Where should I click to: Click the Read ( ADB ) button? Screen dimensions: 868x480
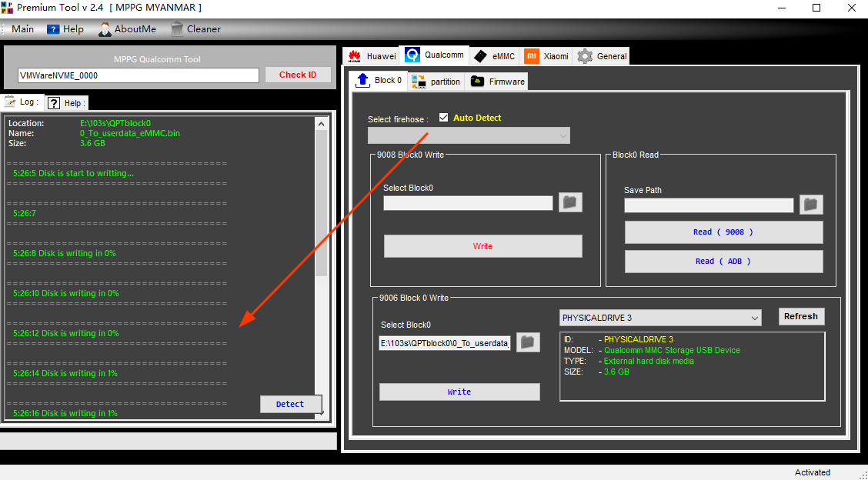723,262
